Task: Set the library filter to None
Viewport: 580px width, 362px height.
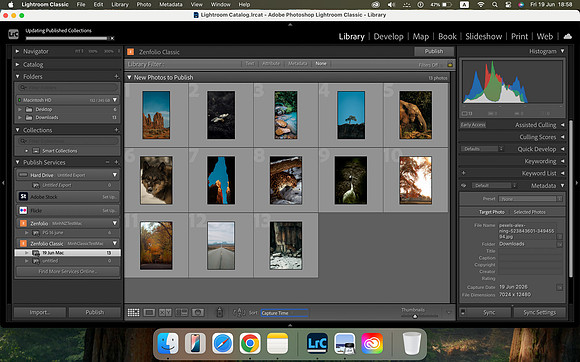Action: 321,64
